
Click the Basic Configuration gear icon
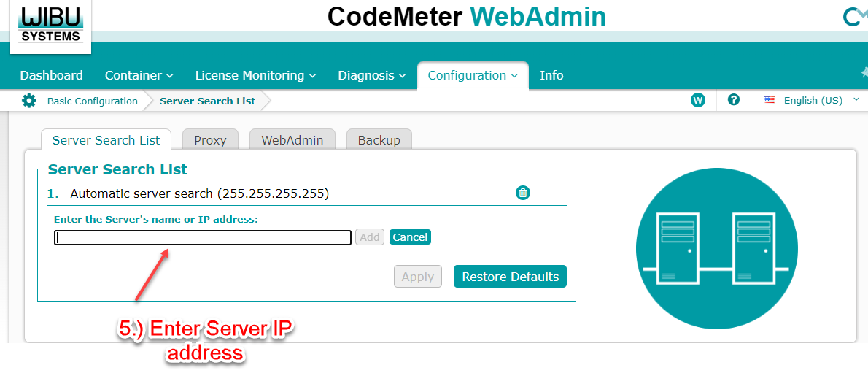(28, 101)
